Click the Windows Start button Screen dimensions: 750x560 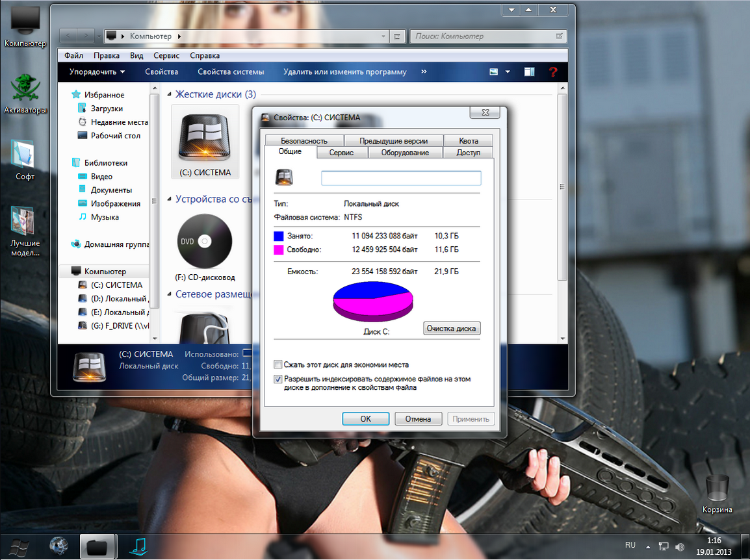(18, 547)
